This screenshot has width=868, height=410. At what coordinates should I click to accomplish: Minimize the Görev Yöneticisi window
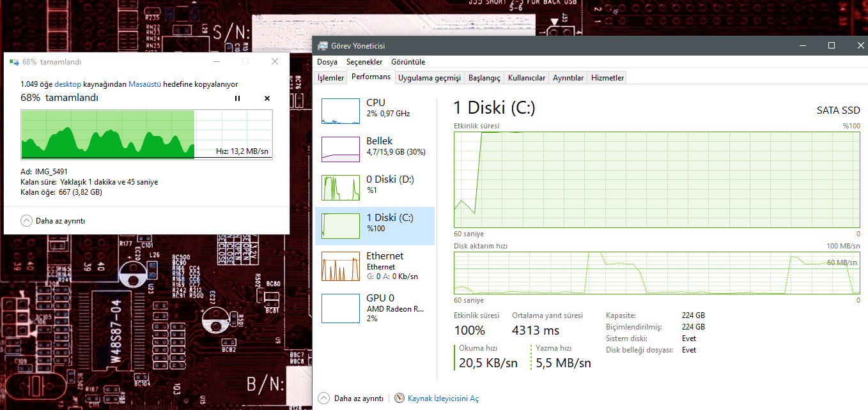pos(803,45)
